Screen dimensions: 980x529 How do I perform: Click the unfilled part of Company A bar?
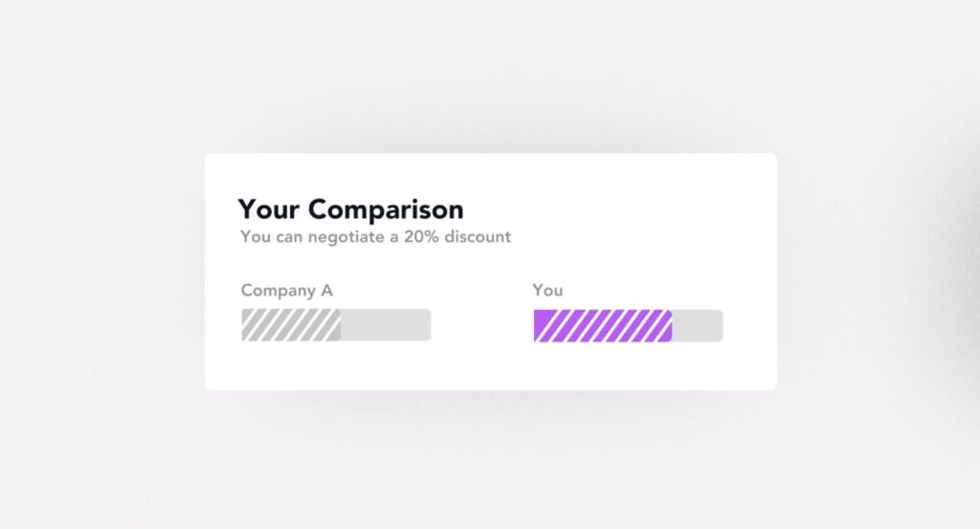click(387, 325)
